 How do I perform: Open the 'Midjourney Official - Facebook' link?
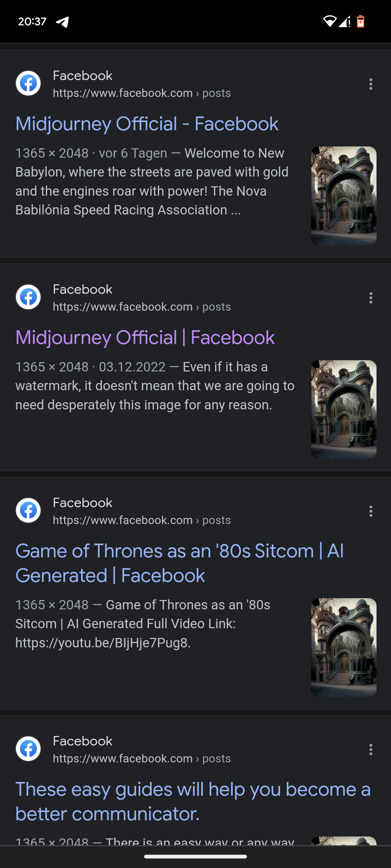coord(147,124)
